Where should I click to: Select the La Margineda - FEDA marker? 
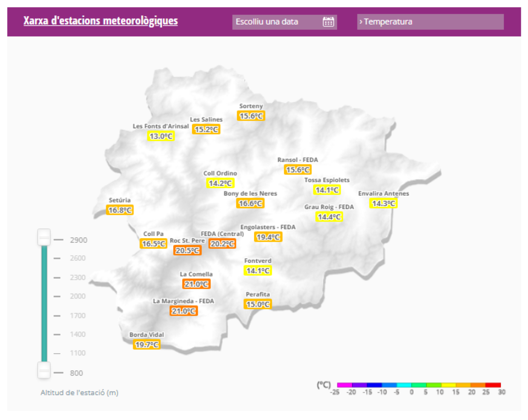183,310
